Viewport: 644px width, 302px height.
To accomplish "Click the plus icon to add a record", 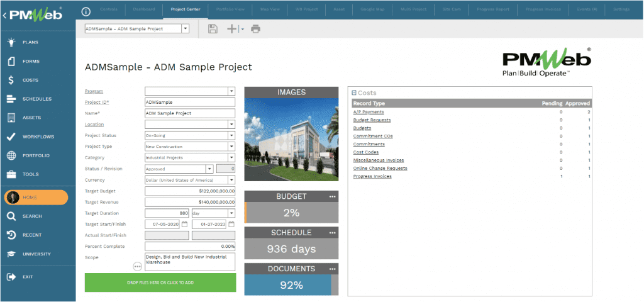I will click(x=232, y=29).
